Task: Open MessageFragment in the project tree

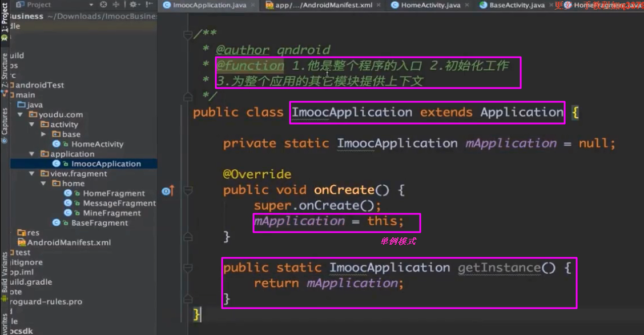Action: (x=119, y=203)
